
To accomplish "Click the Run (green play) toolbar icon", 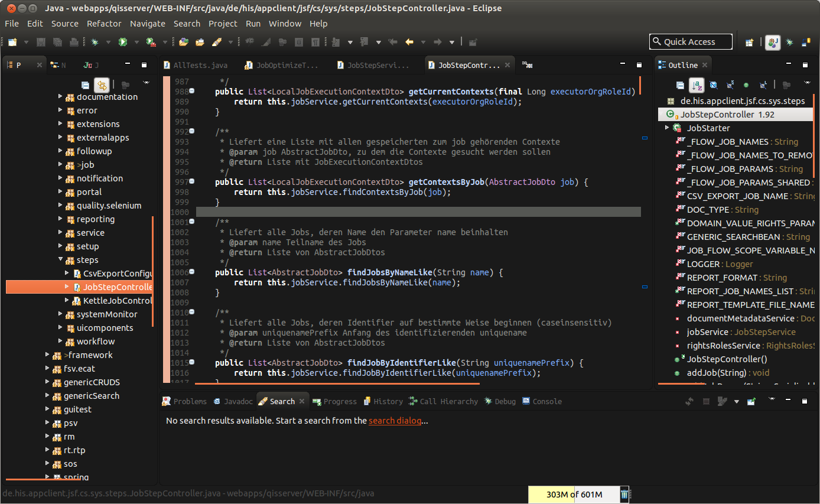I will click(123, 42).
